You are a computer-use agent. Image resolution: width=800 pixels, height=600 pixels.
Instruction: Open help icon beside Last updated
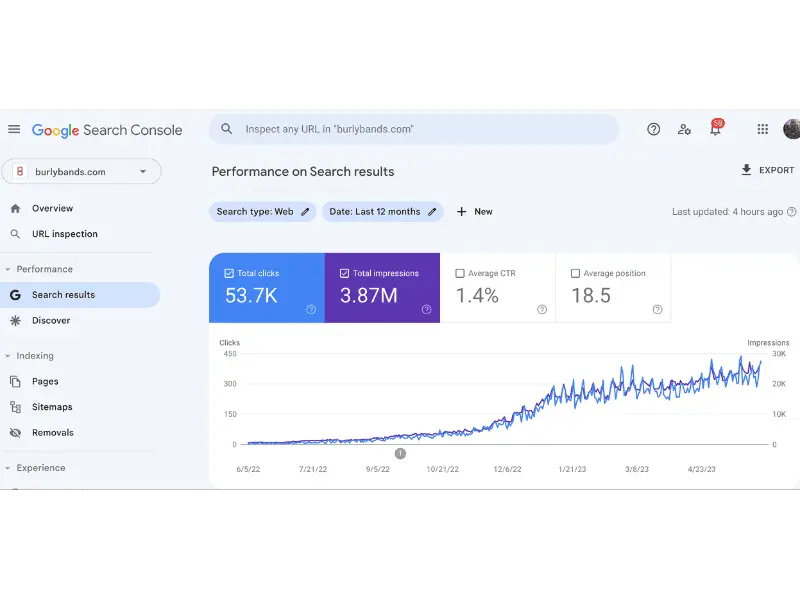click(791, 212)
